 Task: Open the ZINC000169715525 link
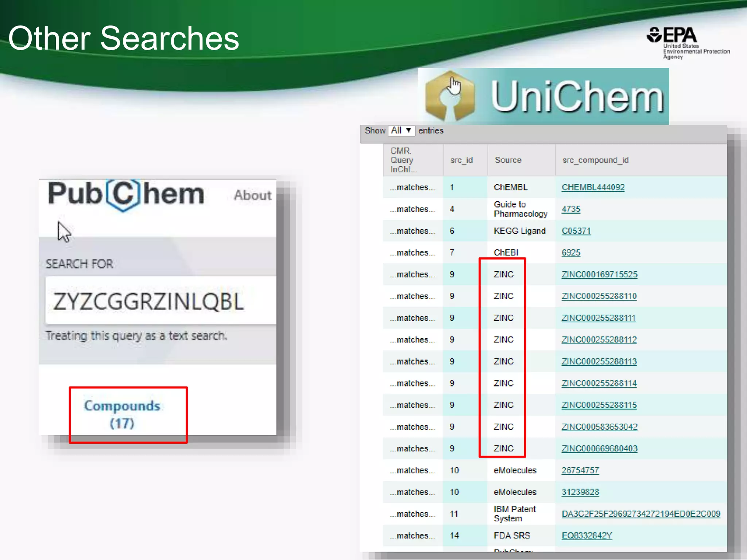click(x=599, y=275)
